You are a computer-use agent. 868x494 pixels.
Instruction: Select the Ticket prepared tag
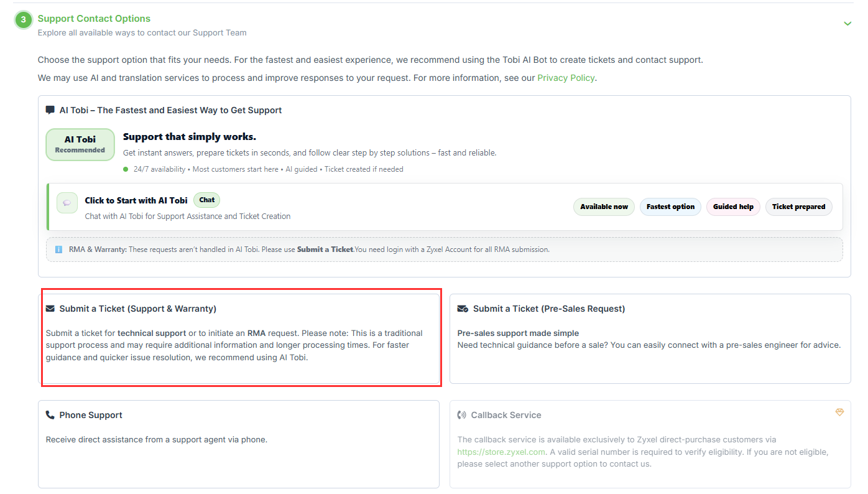point(798,207)
